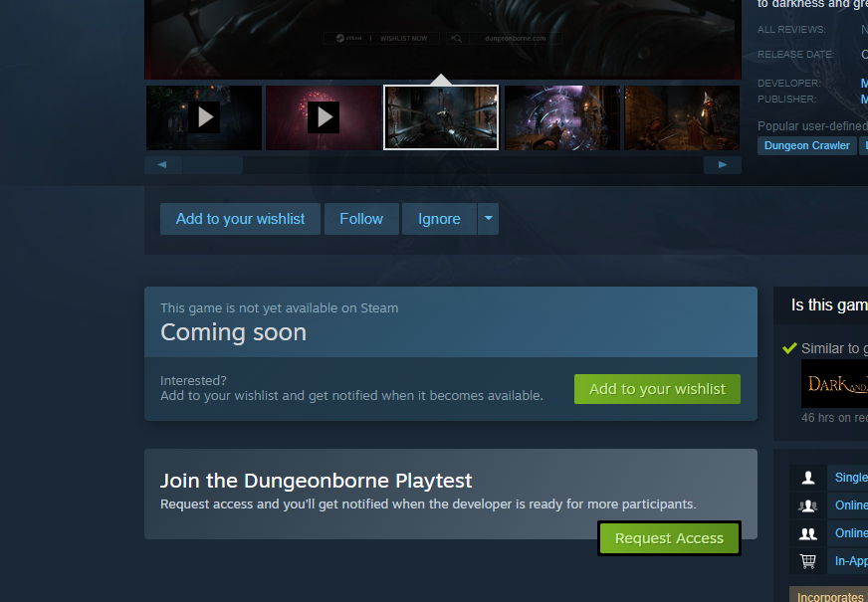Click Request Access for the Playtest

point(669,537)
